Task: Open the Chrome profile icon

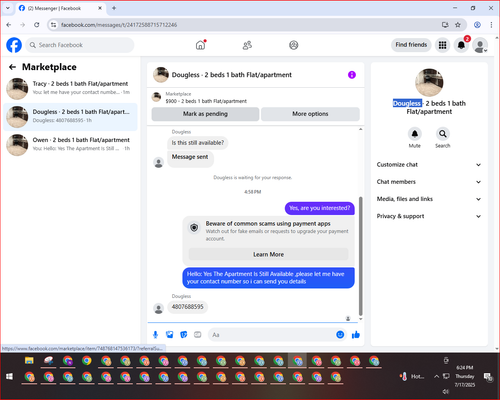Action: tap(477, 25)
